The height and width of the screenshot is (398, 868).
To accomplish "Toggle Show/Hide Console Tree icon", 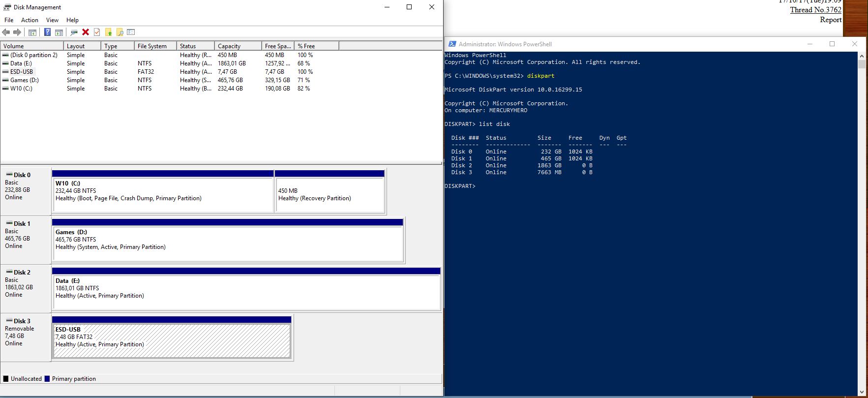I will click(32, 32).
